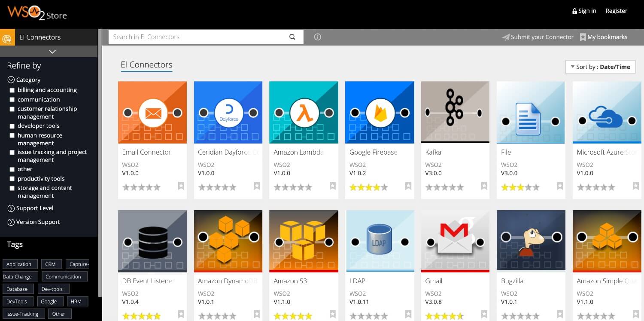The width and height of the screenshot is (644, 321).
Task: Click Register link
Action: [617, 11]
